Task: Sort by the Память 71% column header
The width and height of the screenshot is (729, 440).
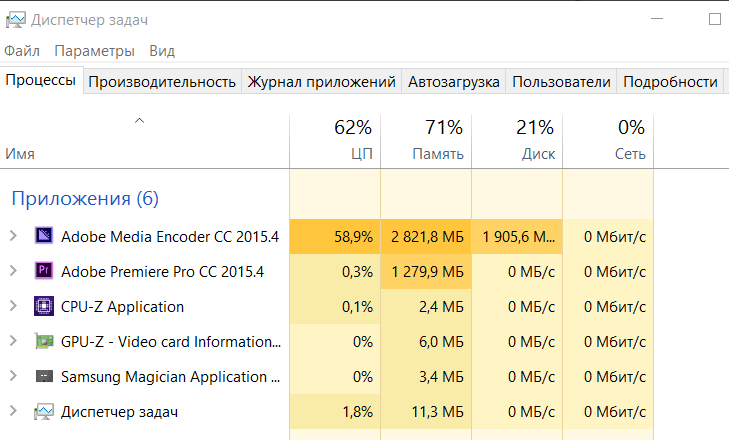Action: (x=426, y=141)
